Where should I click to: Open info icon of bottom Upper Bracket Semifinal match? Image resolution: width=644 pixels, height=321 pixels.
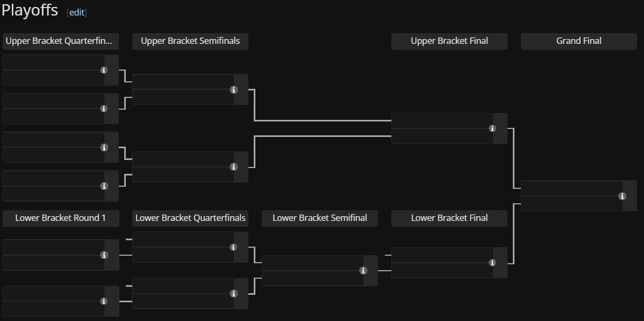pyautogui.click(x=233, y=167)
